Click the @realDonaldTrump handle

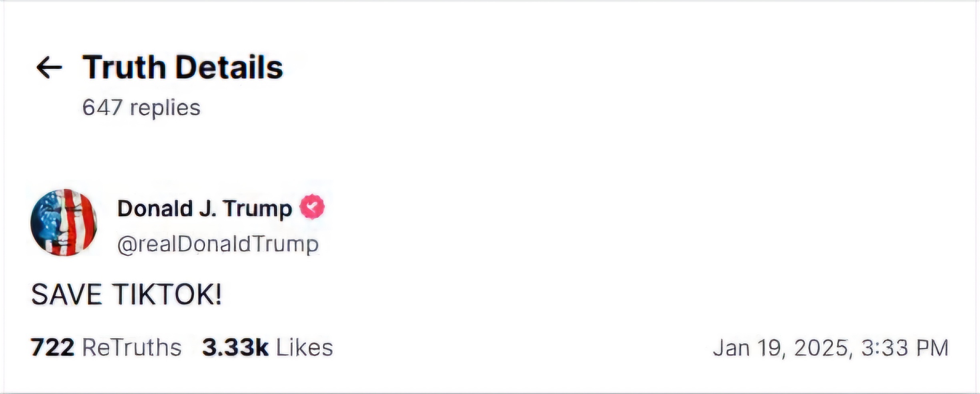(x=218, y=244)
